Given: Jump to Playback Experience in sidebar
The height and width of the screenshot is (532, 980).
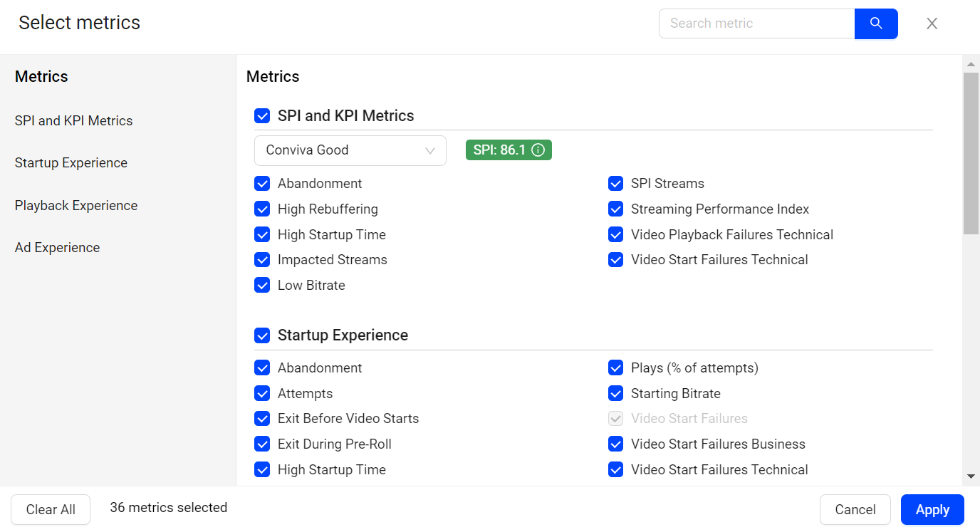Looking at the screenshot, I should tap(76, 206).
